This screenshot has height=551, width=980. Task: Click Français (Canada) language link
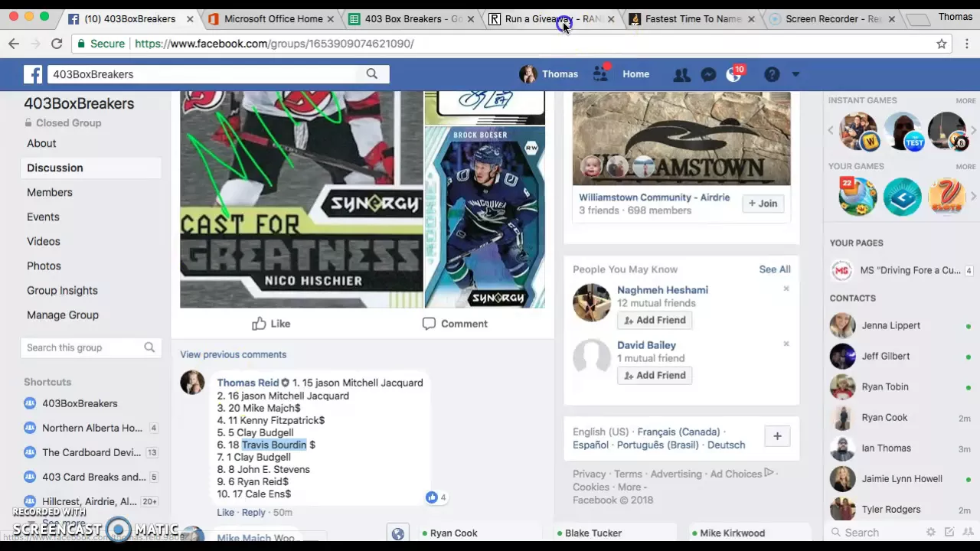tap(678, 432)
